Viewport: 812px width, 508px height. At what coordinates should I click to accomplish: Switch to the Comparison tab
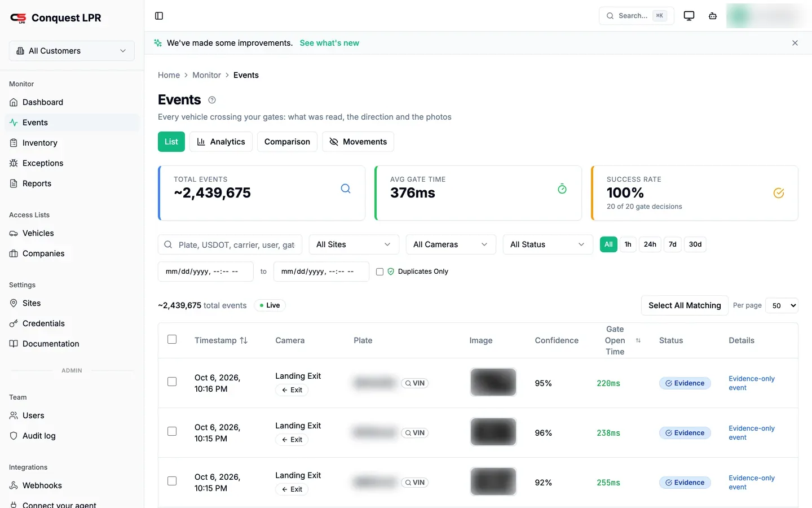tap(287, 142)
